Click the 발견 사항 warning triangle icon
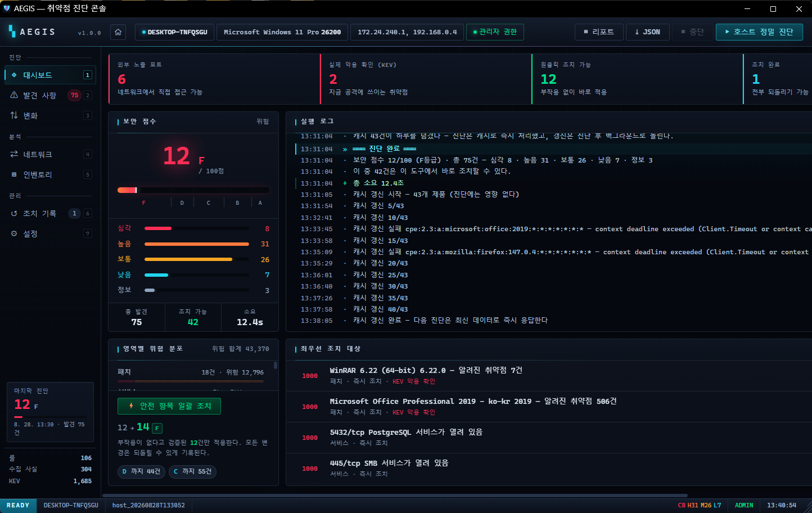The image size is (812, 513). pyautogui.click(x=14, y=95)
